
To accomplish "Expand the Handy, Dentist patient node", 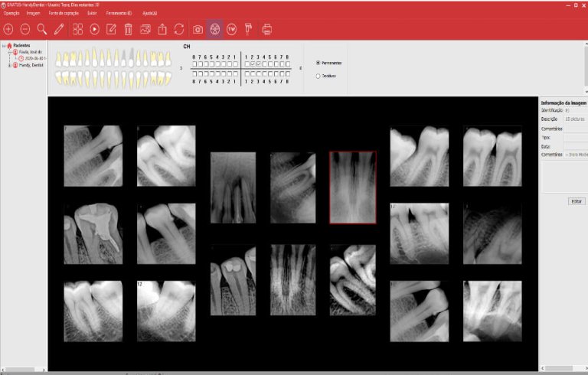I will click(x=9, y=65).
